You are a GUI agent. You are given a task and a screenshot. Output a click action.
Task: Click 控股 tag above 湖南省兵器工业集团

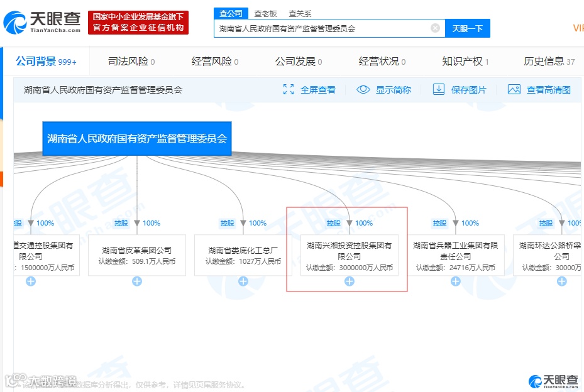click(439, 223)
